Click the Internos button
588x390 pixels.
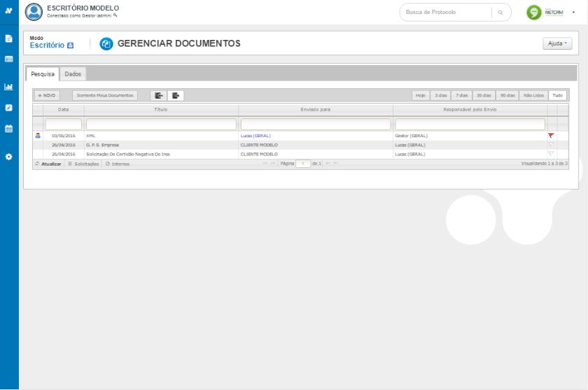coord(118,164)
